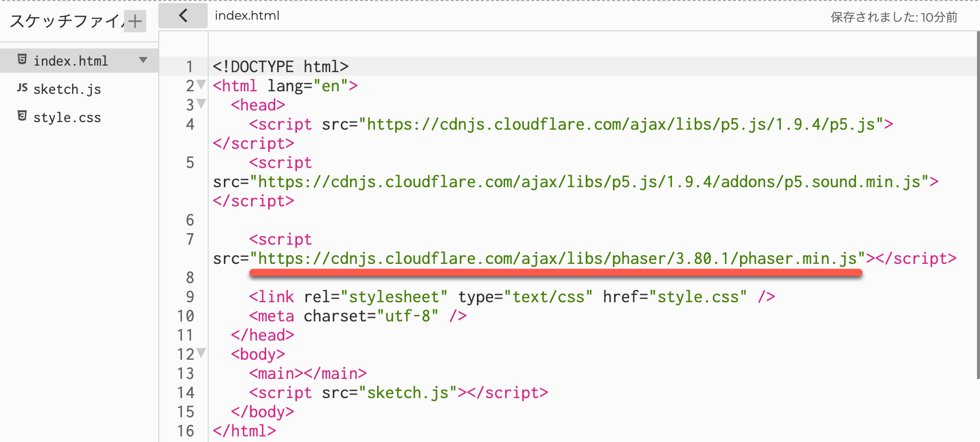Click the link rel stylesheet line
980x442 pixels.
coord(512,297)
